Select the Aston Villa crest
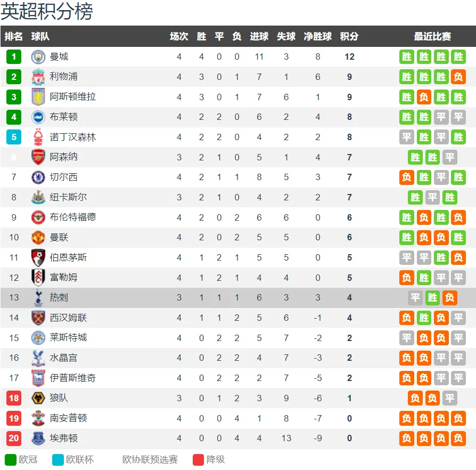This screenshot has width=476, height=470. click(38, 97)
